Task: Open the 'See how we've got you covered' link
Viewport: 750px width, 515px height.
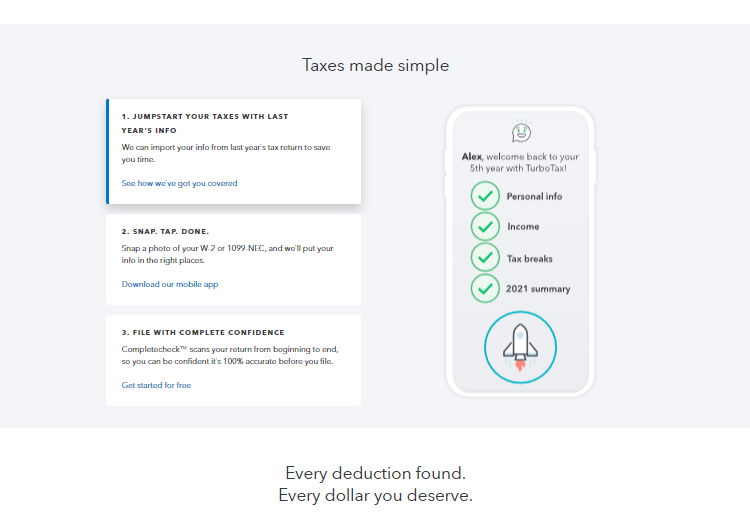Action: pos(179,184)
